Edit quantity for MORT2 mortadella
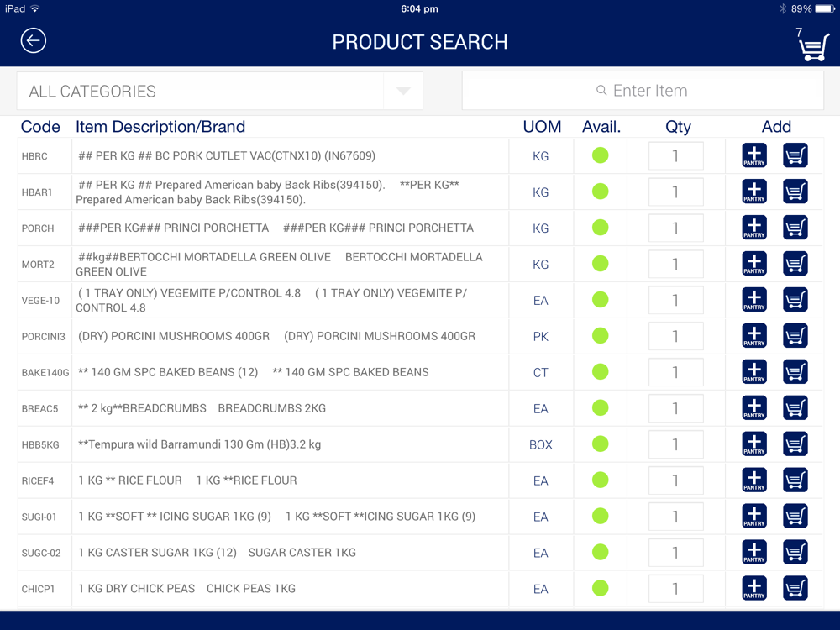The width and height of the screenshot is (840, 630). (675, 265)
